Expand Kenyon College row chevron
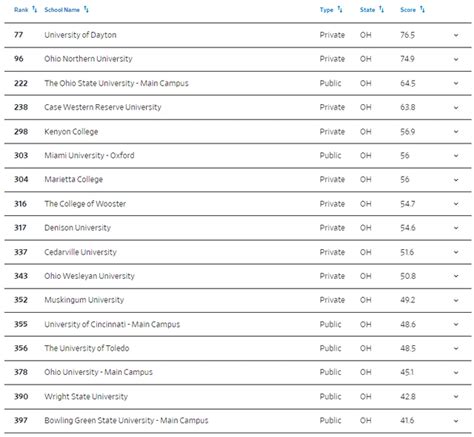The width and height of the screenshot is (474, 437). pyautogui.click(x=456, y=132)
